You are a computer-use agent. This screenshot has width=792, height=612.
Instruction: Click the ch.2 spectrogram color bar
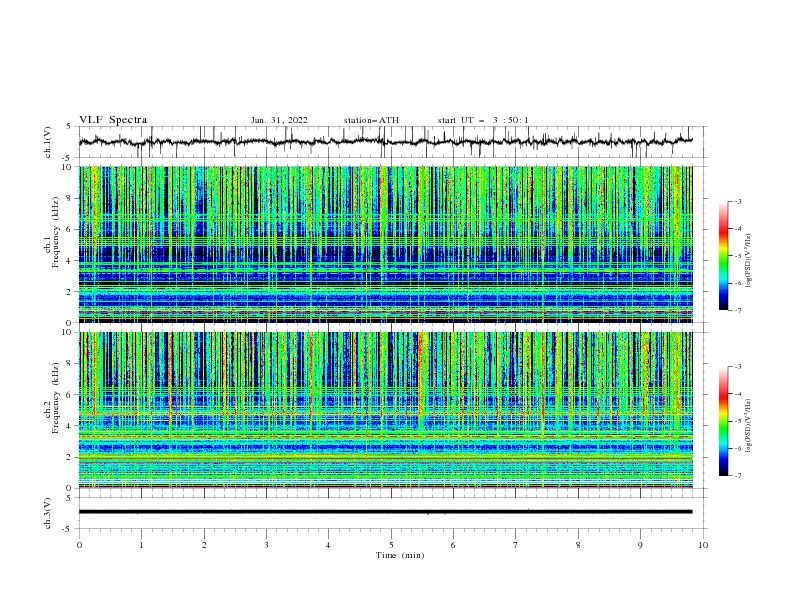pos(723,421)
